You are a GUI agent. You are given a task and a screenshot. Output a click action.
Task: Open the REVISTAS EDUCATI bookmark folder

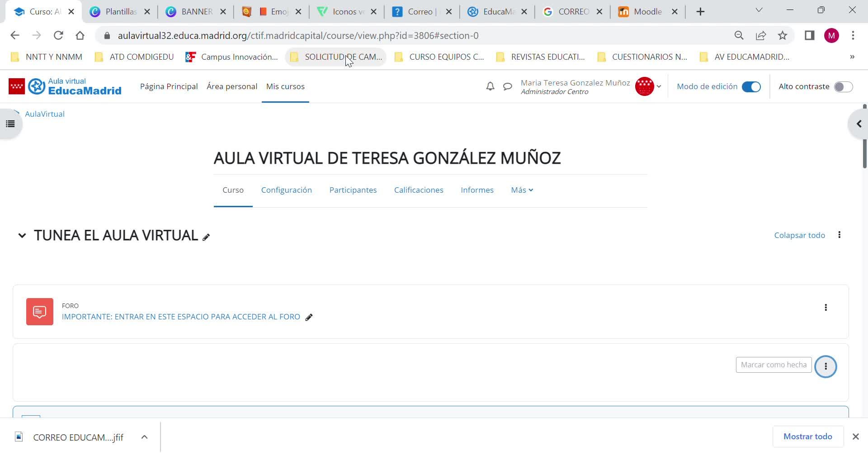(540, 57)
